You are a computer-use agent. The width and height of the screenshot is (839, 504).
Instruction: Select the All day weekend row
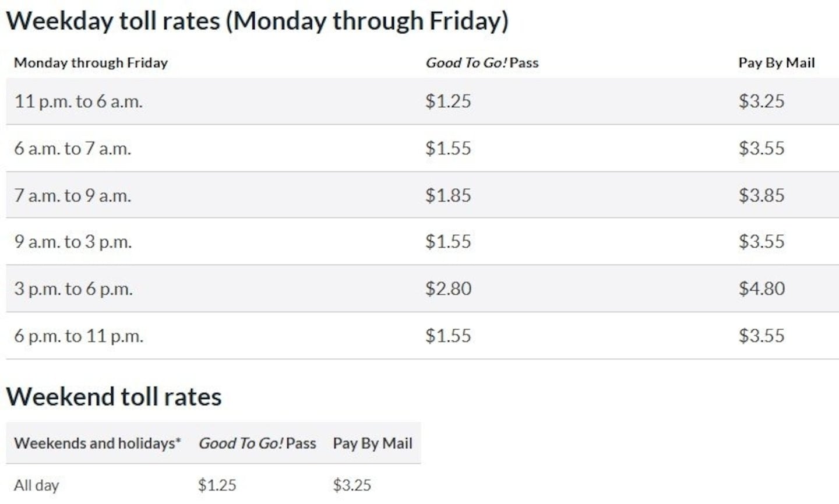click(x=213, y=485)
